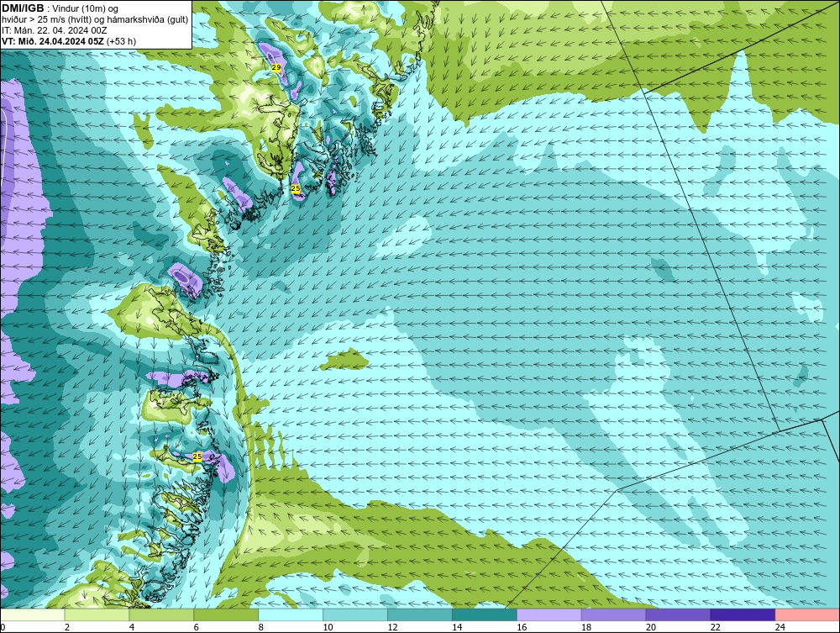This screenshot has width=840, height=633.
Task: Click the legend scale number "0"
Action: [x=3, y=627]
